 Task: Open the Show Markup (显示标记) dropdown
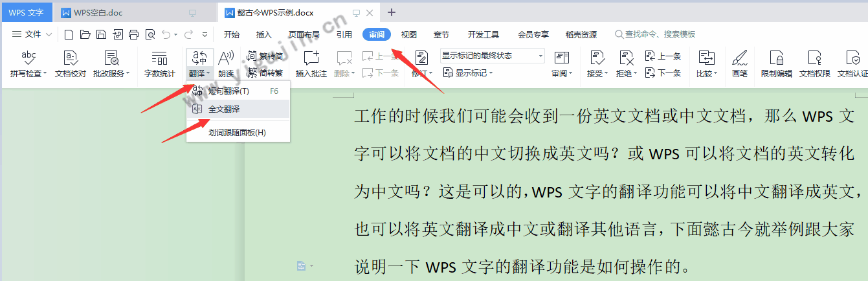coord(468,73)
